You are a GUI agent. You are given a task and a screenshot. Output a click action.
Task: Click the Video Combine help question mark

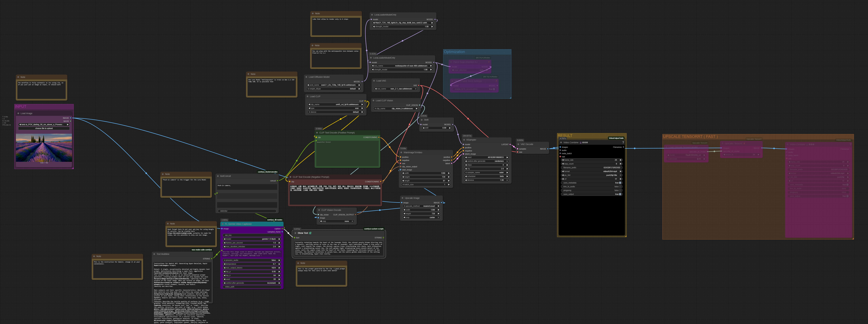pos(623,143)
